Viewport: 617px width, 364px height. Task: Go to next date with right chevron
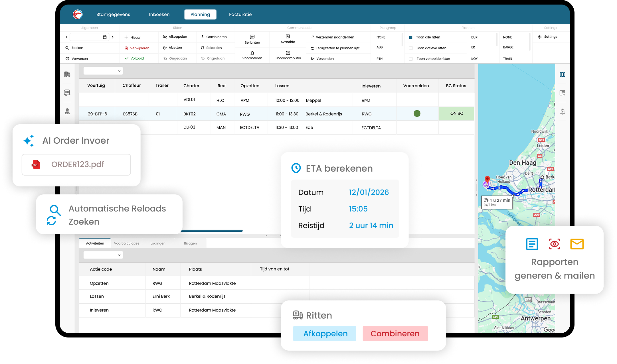[x=113, y=37]
